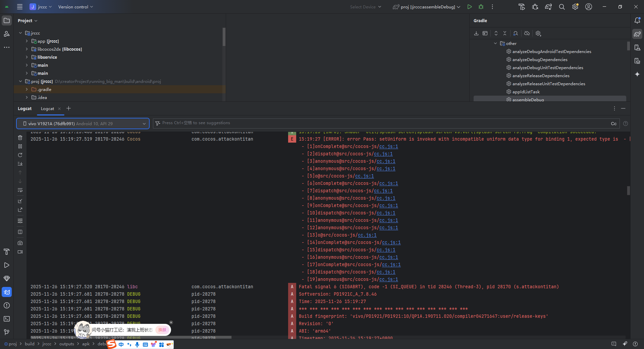
Task: Click outputs in breadcrumb path
Action: pos(67,344)
